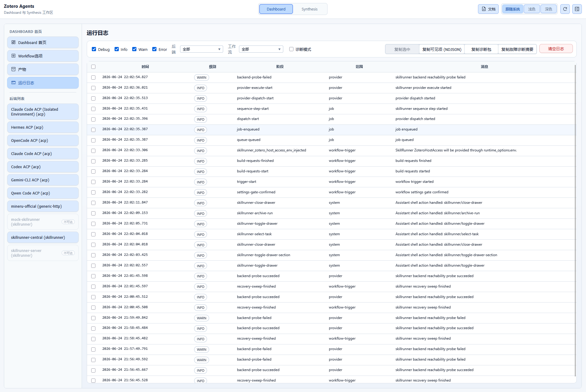586x392 pixels.
Task: Click message 'job queued'
Action: tap(404, 140)
